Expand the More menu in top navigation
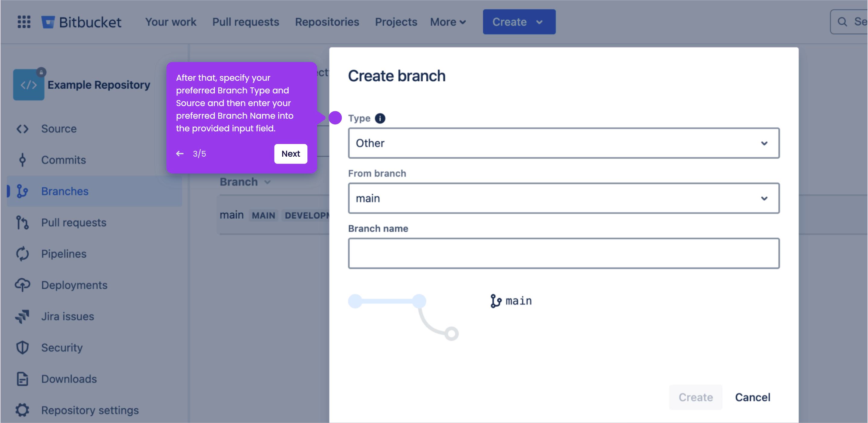Viewport: 868px width, 423px height. click(448, 22)
